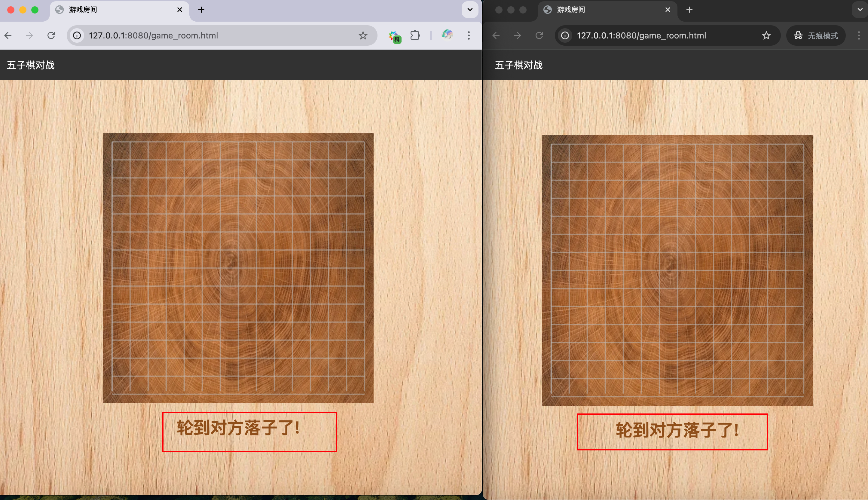The height and width of the screenshot is (500, 868).
Task: Open Extensions puzzle icon in left browser
Action: click(x=415, y=35)
